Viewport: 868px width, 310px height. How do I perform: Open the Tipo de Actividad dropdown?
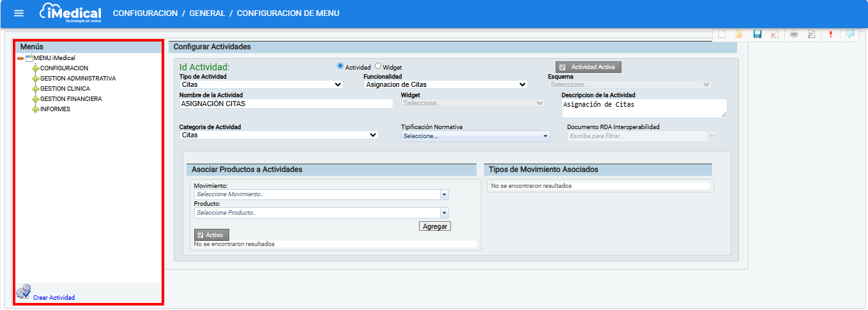pos(261,84)
